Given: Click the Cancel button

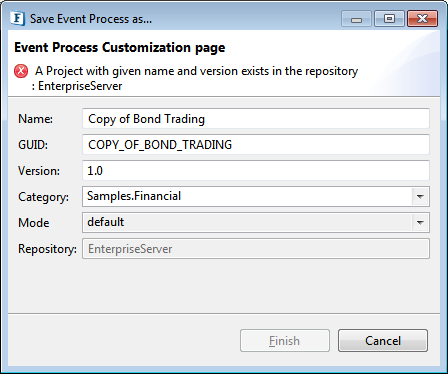Looking at the screenshot, I should coord(383,341).
